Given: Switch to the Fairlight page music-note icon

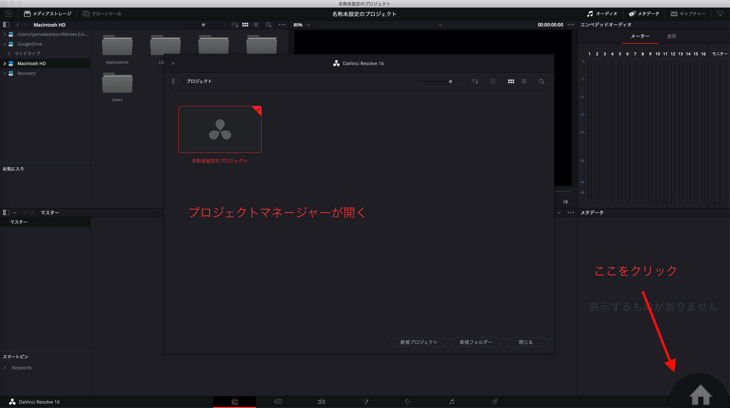Looking at the screenshot, I should coord(452,401).
